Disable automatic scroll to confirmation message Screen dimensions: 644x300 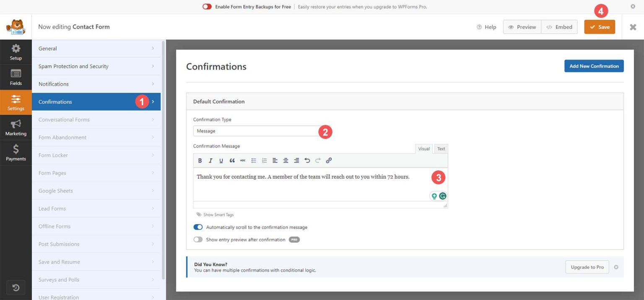coord(197,227)
